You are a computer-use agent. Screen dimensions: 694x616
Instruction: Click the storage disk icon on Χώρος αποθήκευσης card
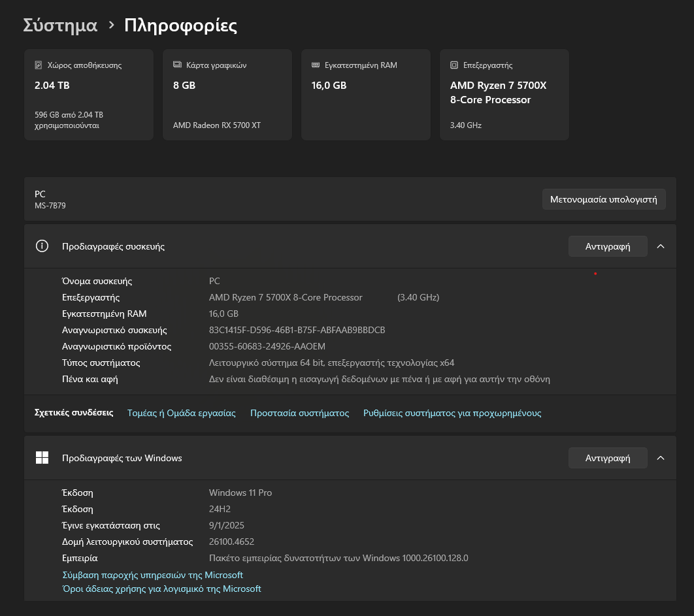pyautogui.click(x=39, y=65)
